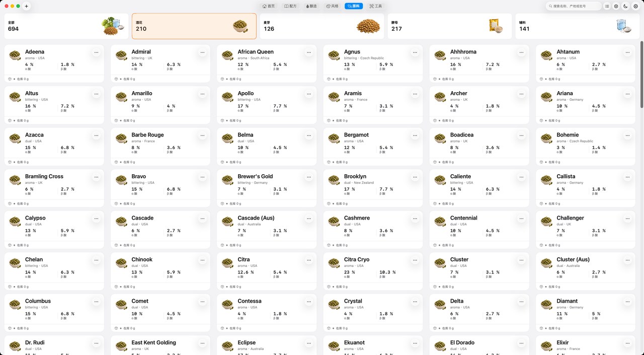This screenshot has width=644, height=355.
Task: Select the Citra Cryo hop name
Action: click(357, 259)
